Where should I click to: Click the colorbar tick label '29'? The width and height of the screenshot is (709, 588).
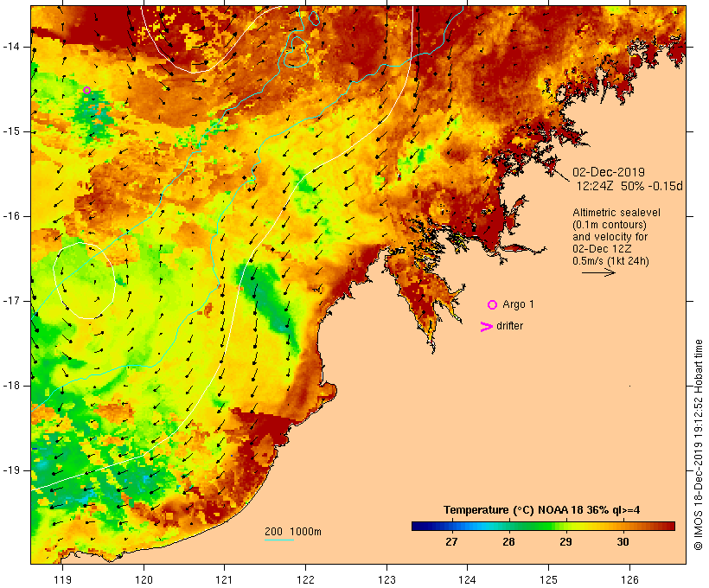pyautogui.click(x=565, y=541)
